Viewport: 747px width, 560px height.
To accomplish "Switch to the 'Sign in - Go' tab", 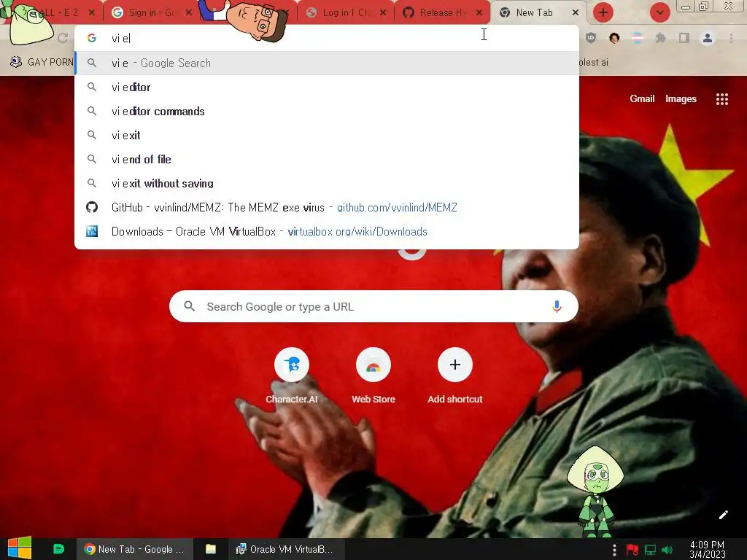I will click(150, 13).
